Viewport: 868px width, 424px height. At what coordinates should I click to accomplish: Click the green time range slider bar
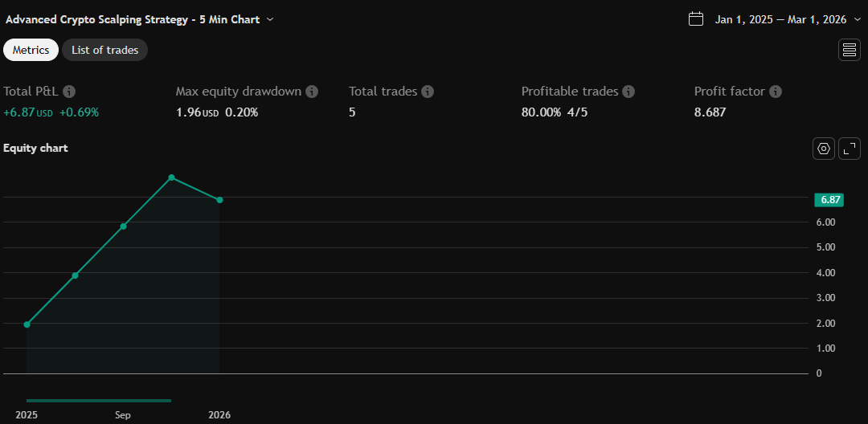98,400
